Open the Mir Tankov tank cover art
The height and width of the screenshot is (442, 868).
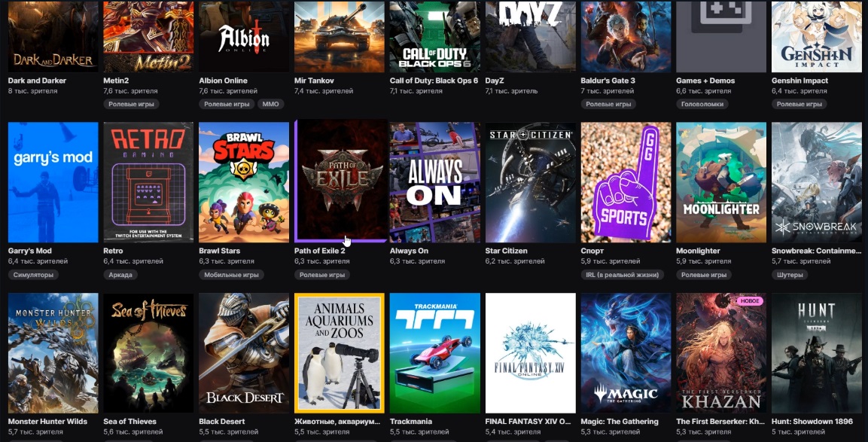tap(340, 37)
